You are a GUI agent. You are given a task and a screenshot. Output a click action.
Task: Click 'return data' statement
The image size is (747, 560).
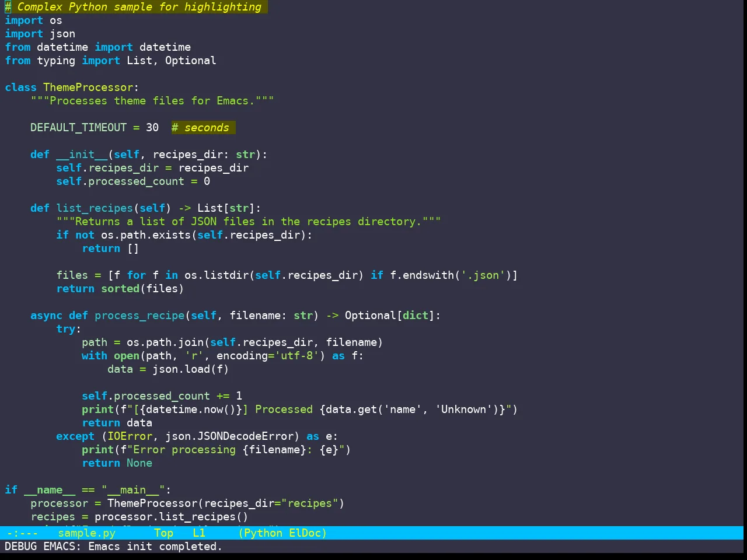click(117, 423)
